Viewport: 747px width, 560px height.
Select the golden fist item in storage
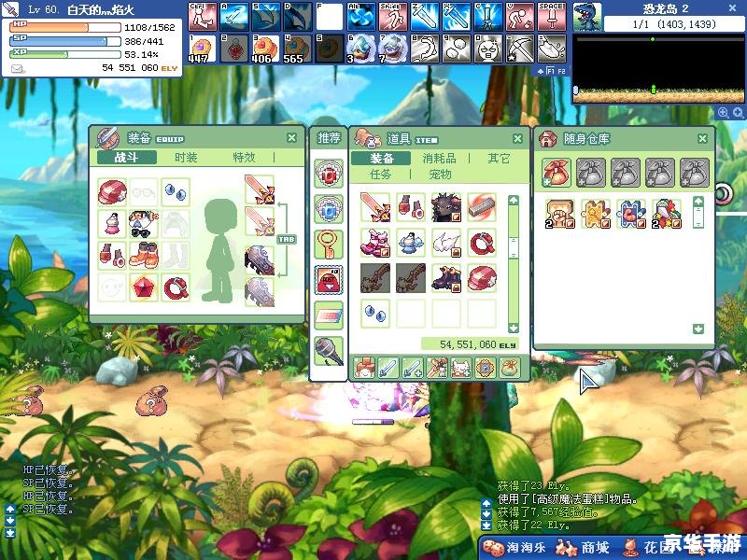coord(559,214)
